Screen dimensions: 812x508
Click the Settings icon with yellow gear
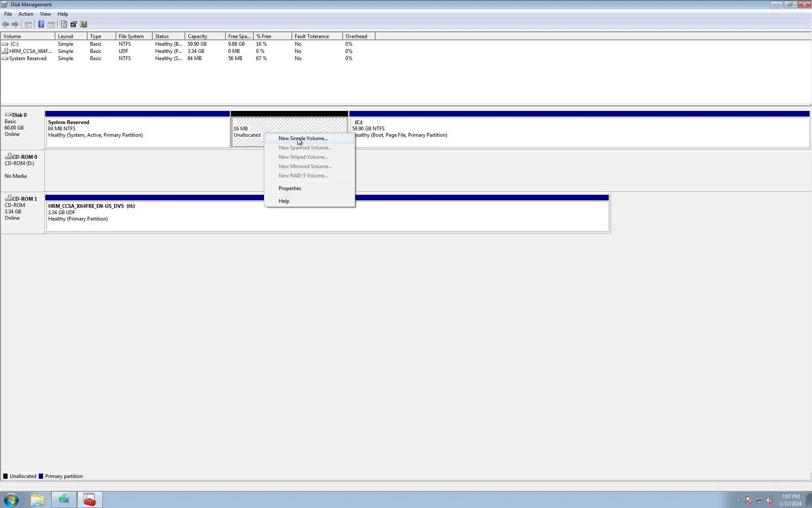pyautogui.click(x=84, y=25)
